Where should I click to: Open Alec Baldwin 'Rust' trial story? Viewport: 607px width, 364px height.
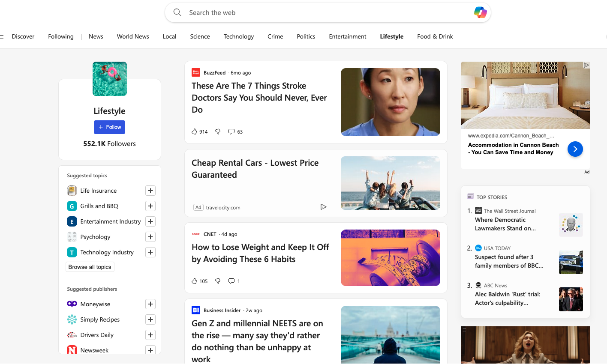(508, 298)
